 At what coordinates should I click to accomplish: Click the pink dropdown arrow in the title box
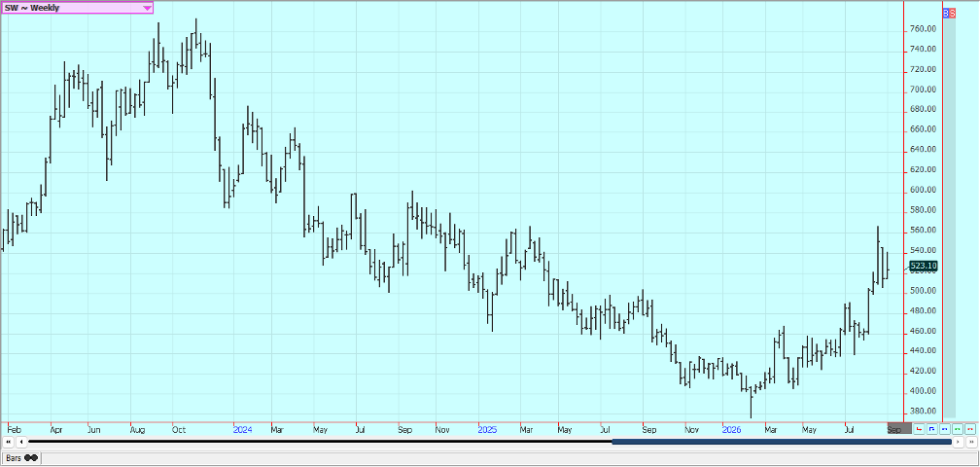pyautogui.click(x=146, y=8)
